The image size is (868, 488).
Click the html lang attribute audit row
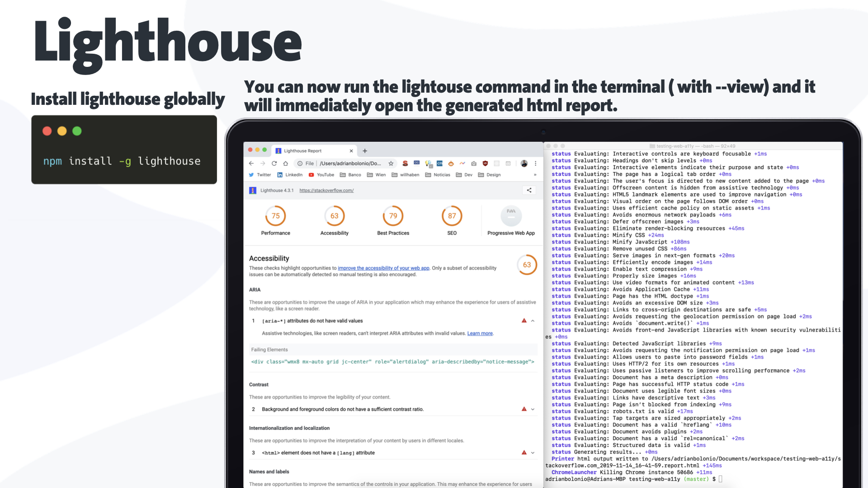393,453
